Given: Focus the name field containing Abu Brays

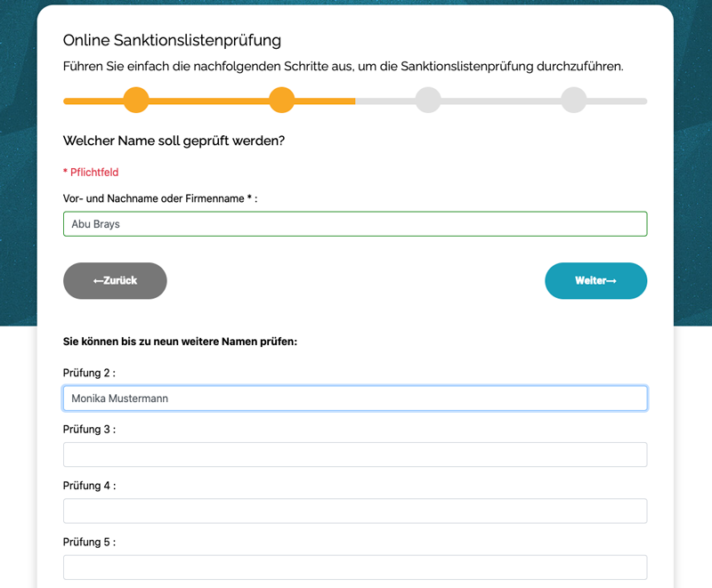Looking at the screenshot, I should (355, 223).
